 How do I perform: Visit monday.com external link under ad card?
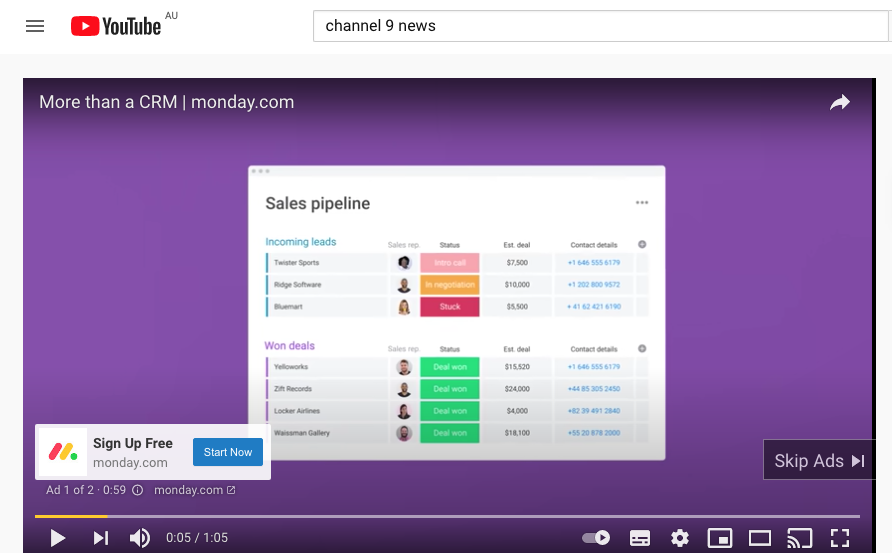coord(195,490)
